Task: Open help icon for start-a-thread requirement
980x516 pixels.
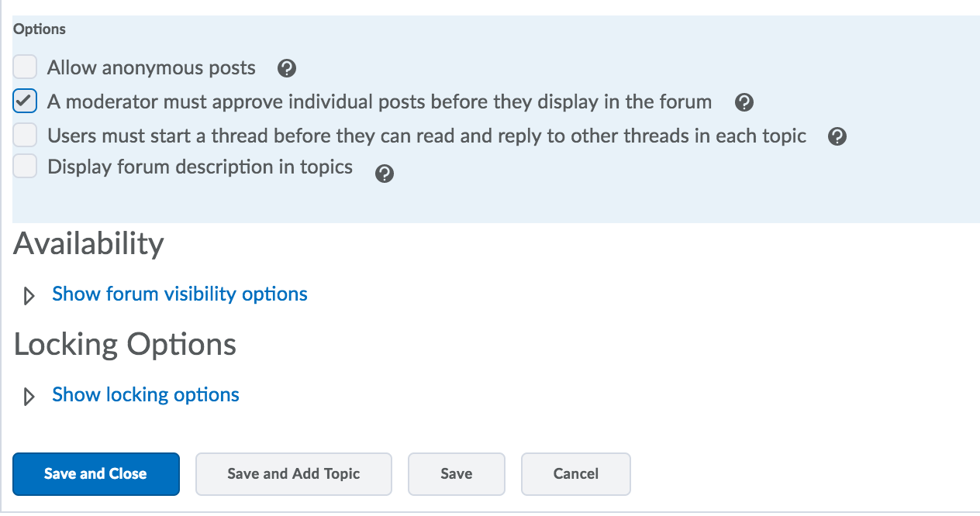Action: click(837, 137)
